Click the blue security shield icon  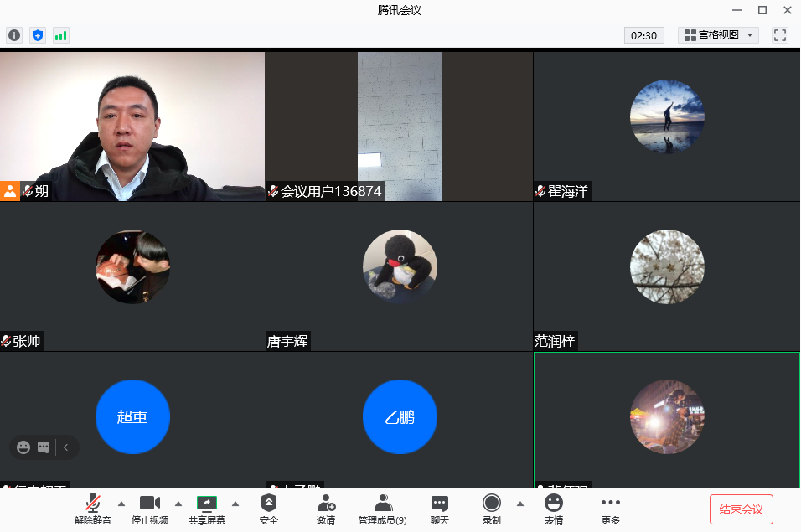coord(38,35)
